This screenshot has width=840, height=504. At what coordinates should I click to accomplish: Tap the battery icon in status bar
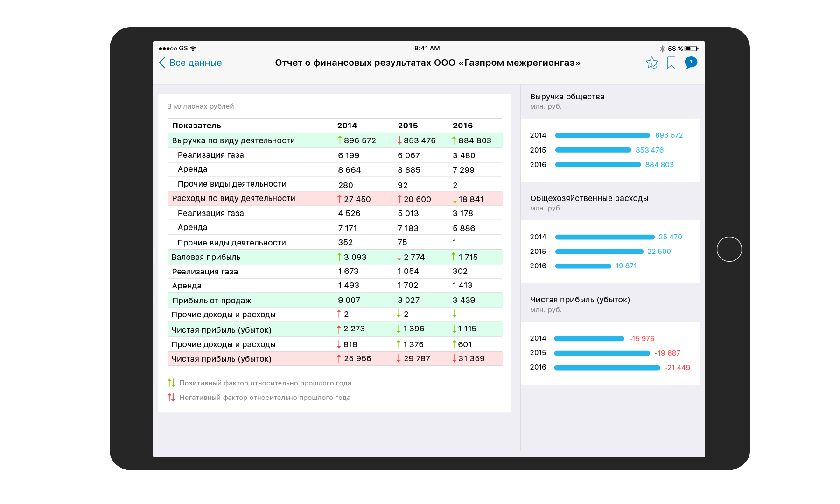pos(691,49)
